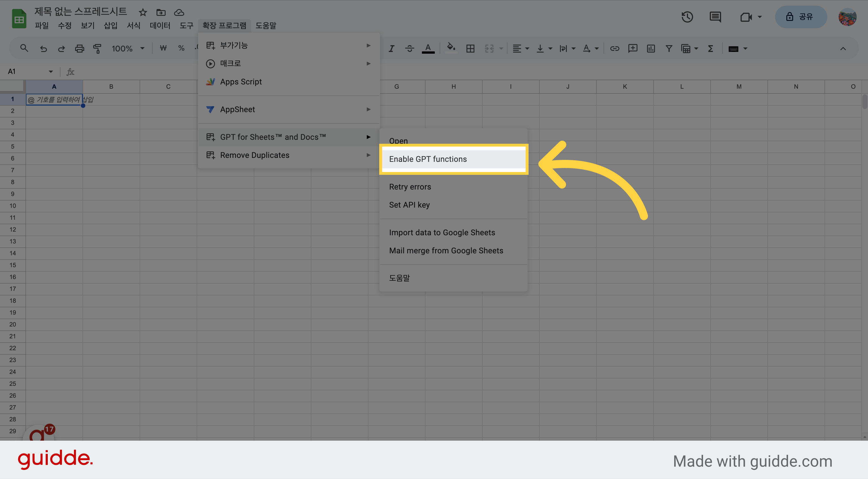Start a Meet call camera icon
This screenshot has width=868, height=479.
(x=746, y=17)
